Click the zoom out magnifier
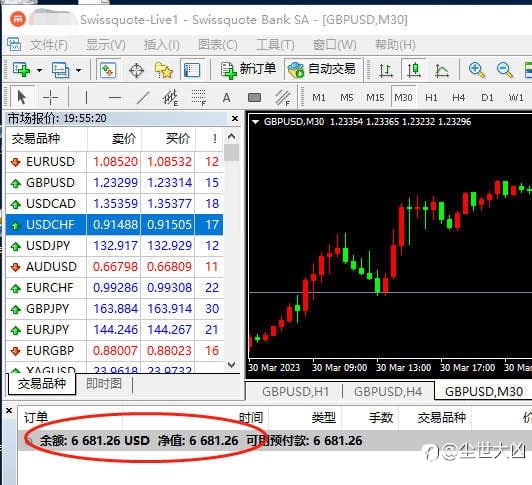532x485 pixels. [505, 70]
